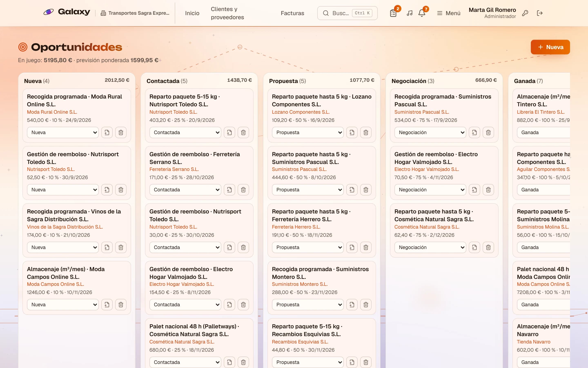Click document icon on Moda Rural Online card
Image resolution: width=588 pixels, height=368 pixels.
pos(107,132)
